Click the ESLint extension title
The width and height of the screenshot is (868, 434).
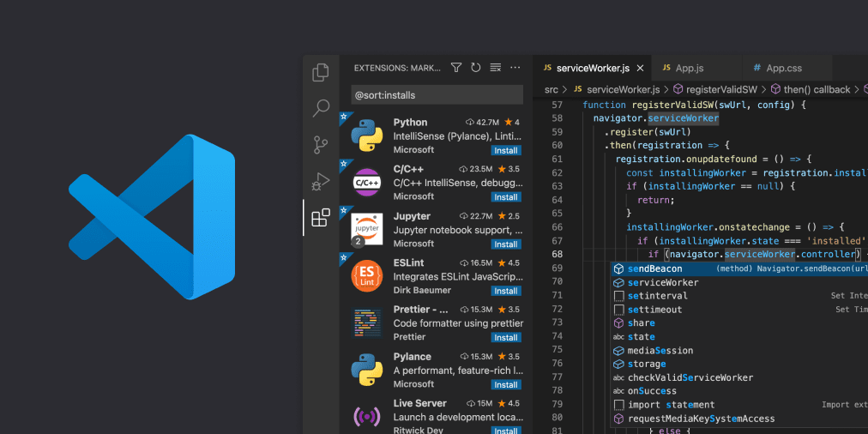click(x=408, y=262)
